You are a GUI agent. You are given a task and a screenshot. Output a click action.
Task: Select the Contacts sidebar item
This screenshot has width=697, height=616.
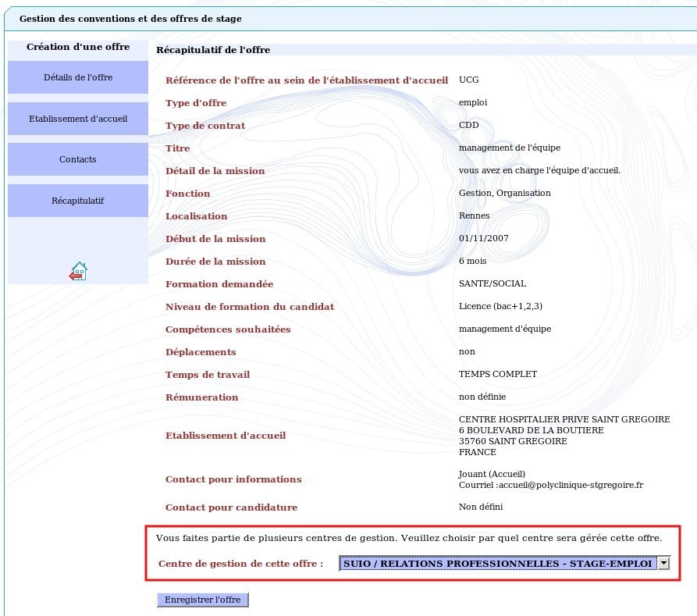click(x=78, y=159)
